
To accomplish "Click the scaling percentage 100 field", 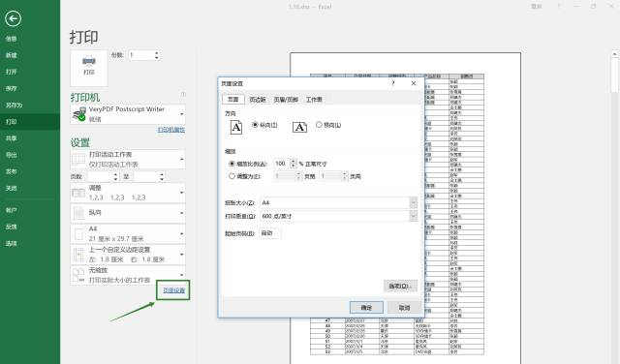I will (x=282, y=164).
